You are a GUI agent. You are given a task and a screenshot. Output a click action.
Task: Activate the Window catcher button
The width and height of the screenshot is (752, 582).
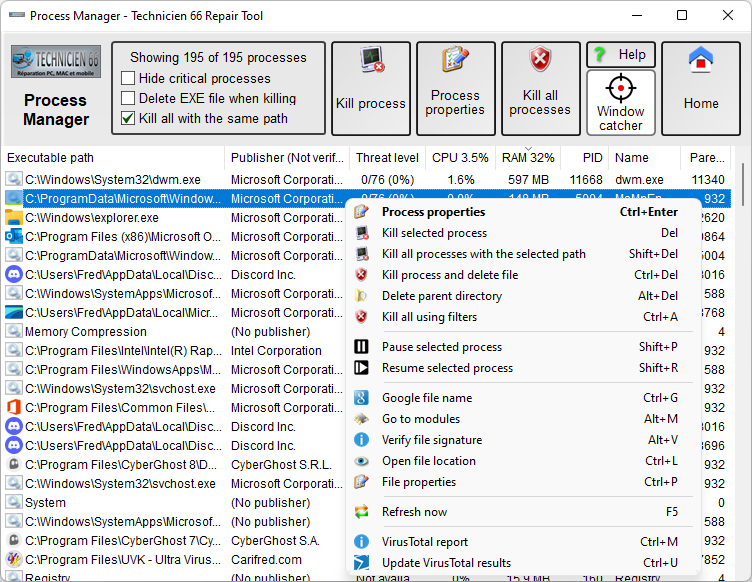tap(621, 103)
